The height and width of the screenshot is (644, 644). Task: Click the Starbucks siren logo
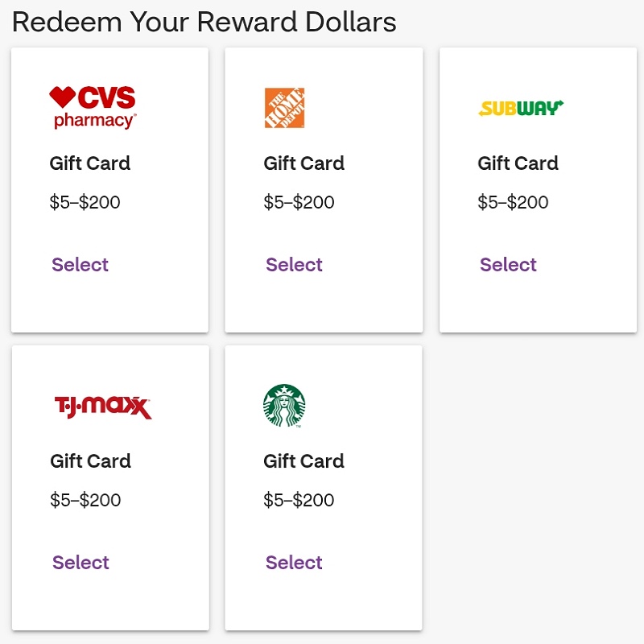click(x=284, y=406)
